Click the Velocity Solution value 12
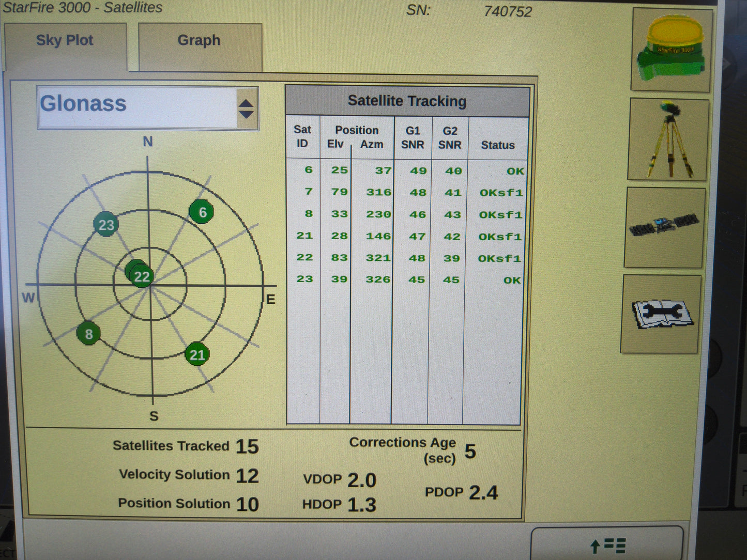The height and width of the screenshot is (560, 747). coord(247,476)
